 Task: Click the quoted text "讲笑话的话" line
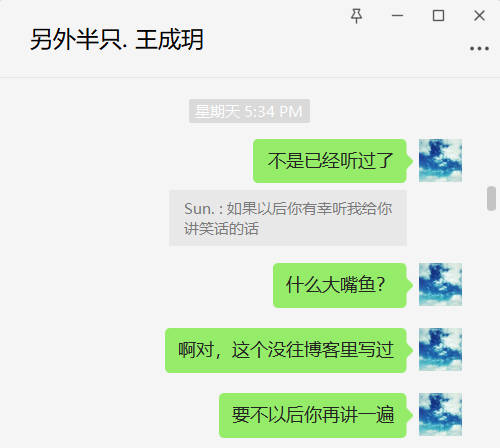[x=221, y=229]
